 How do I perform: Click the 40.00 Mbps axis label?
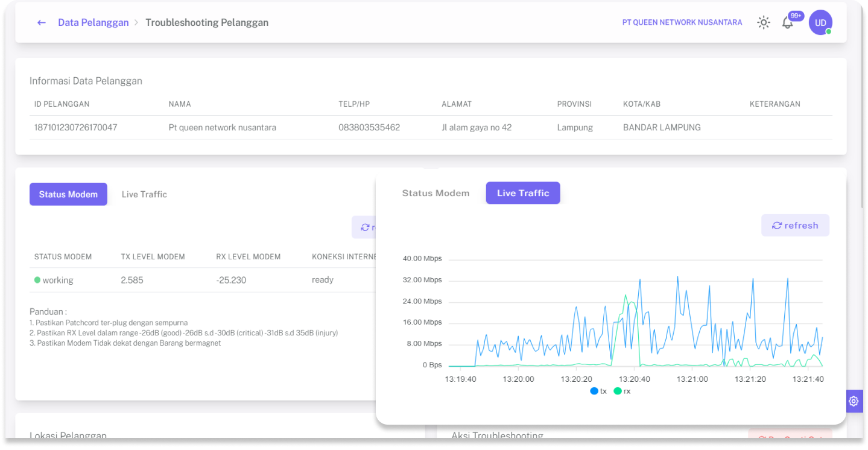(422, 259)
